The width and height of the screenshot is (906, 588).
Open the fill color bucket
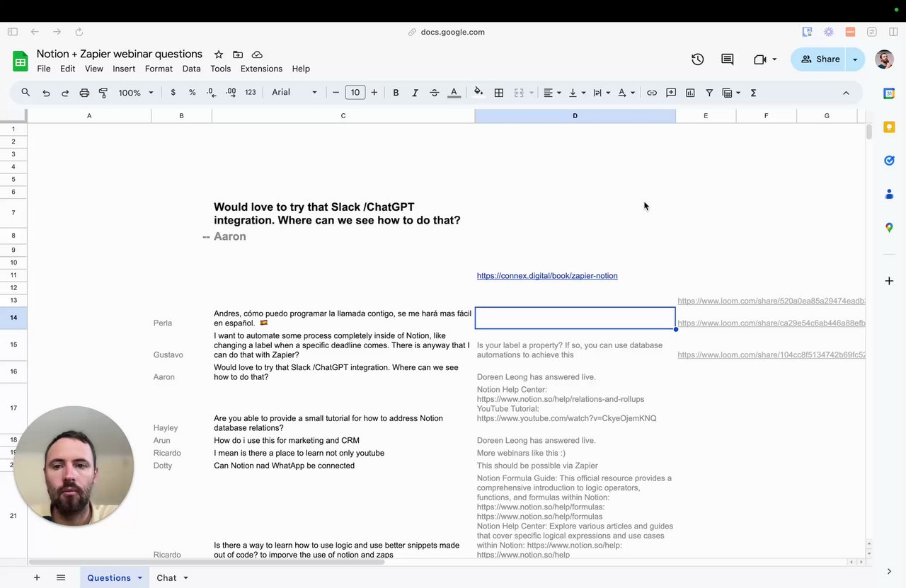point(478,92)
